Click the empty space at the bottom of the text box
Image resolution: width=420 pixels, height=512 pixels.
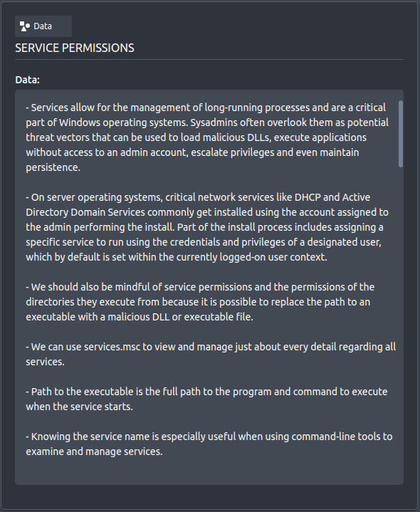207,471
